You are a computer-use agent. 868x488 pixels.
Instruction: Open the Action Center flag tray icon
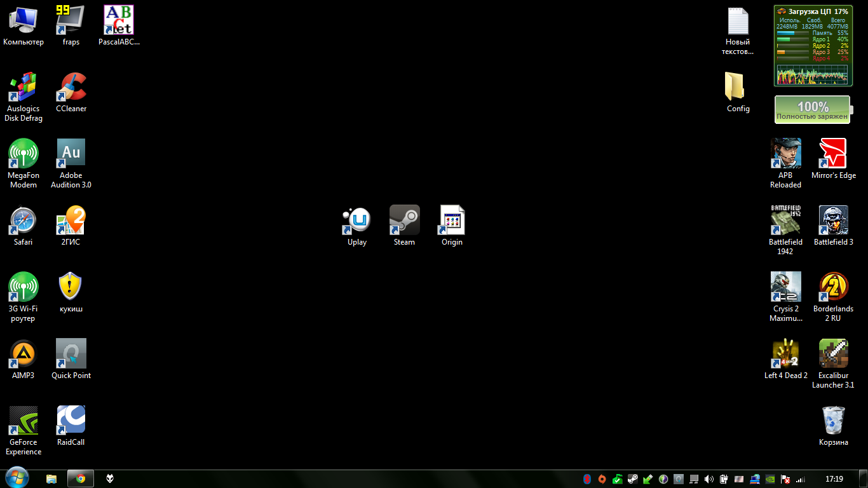click(x=785, y=479)
